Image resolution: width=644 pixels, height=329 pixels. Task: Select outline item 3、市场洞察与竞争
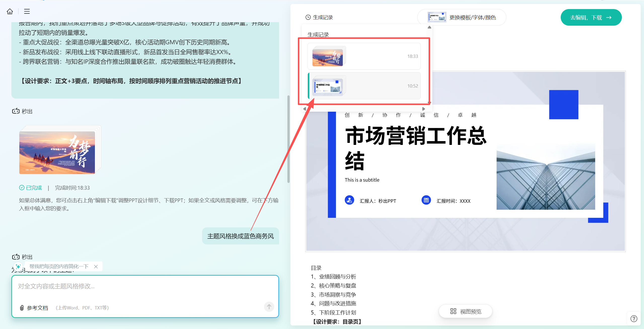point(333,295)
